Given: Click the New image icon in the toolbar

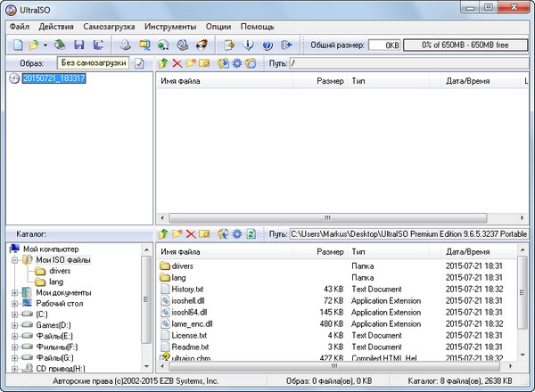Looking at the screenshot, I should click(16, 45).
